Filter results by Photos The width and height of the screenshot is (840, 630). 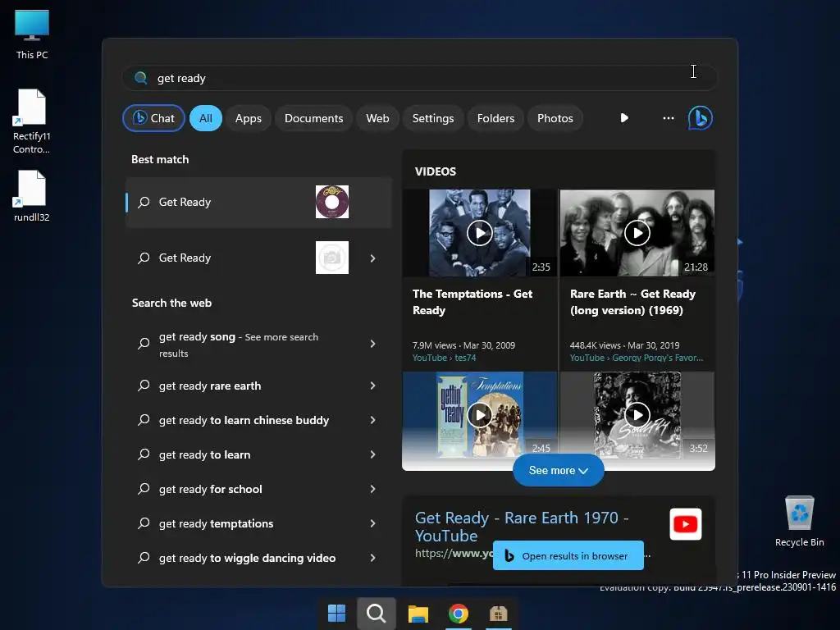pos(555,118)
